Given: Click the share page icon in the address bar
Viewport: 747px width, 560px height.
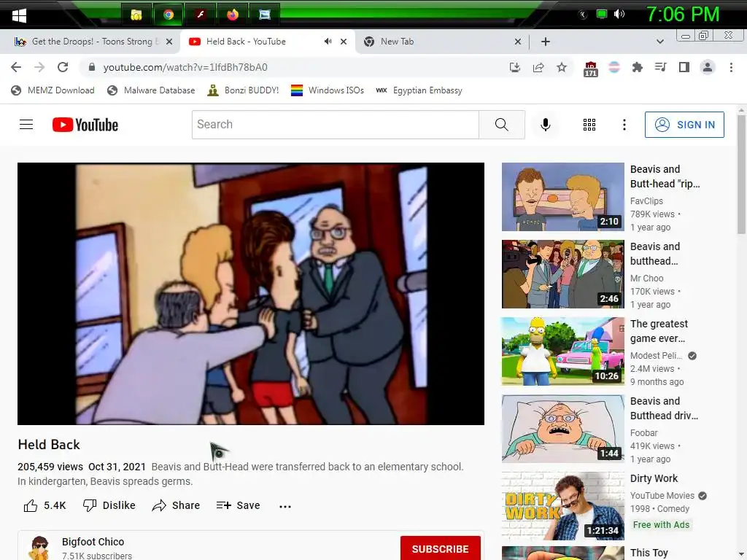Looking at the screenshot, I should 538,67.
